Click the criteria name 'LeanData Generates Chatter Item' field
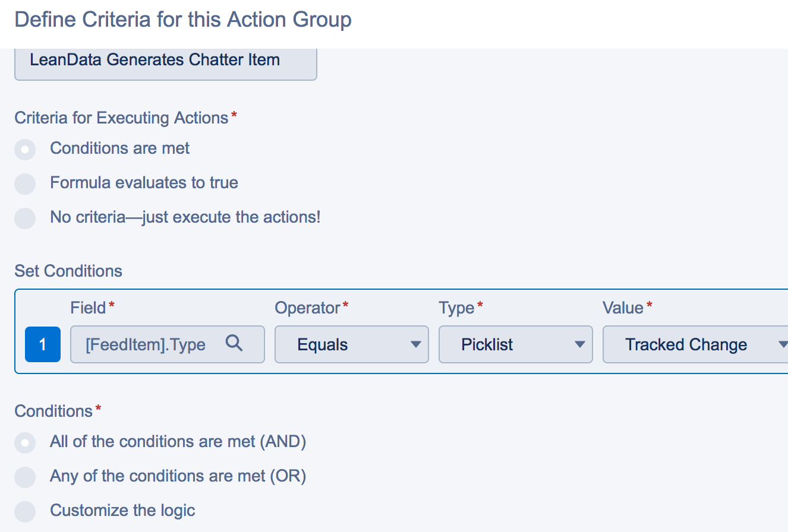The image size is (788, 532). point(165,61)
